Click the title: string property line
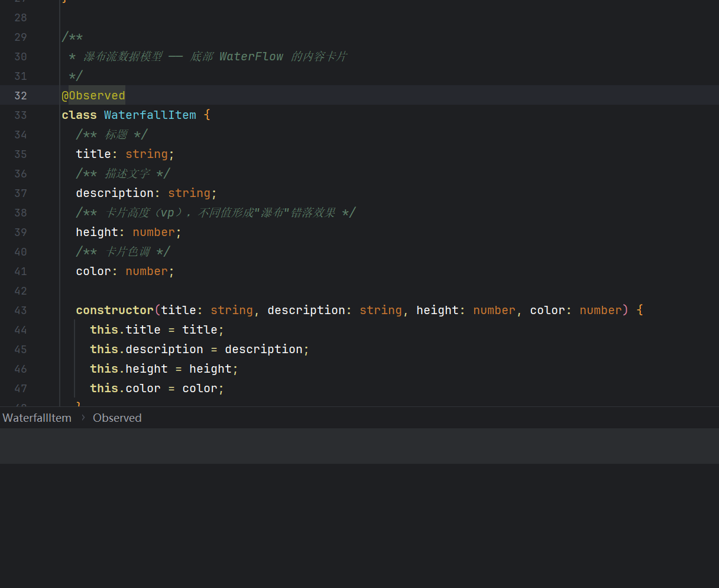Viewport: 719px width, 588px height. (x=125, y=154)
